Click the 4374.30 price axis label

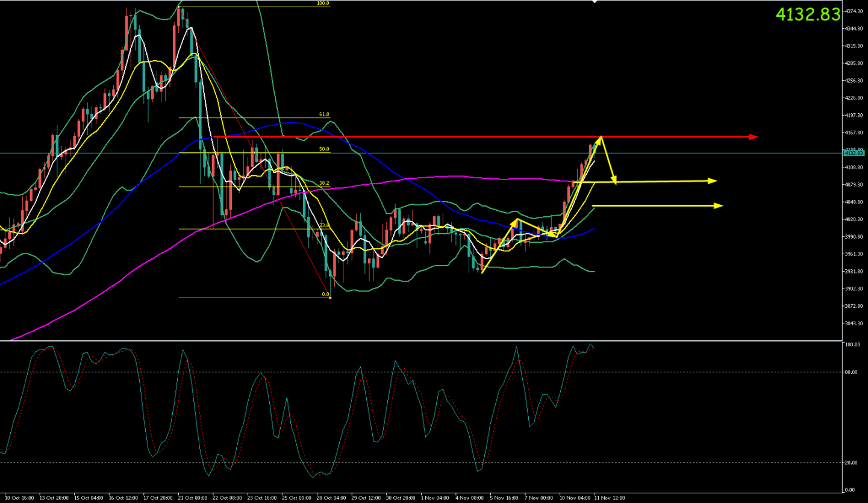[853, 11]
